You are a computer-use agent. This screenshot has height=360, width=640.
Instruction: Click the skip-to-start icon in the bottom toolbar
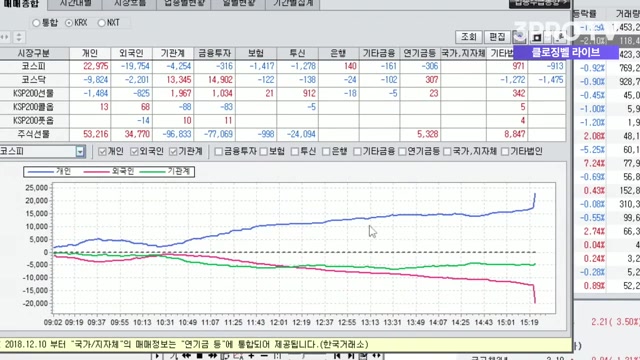pos(337,356)
